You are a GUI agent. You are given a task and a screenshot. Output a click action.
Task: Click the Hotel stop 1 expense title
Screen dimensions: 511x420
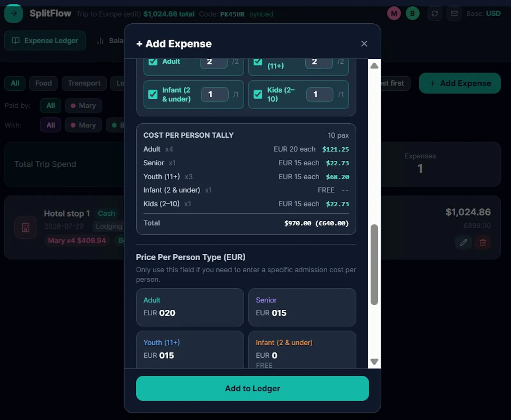pyautogui.click(x=67, y=213)
